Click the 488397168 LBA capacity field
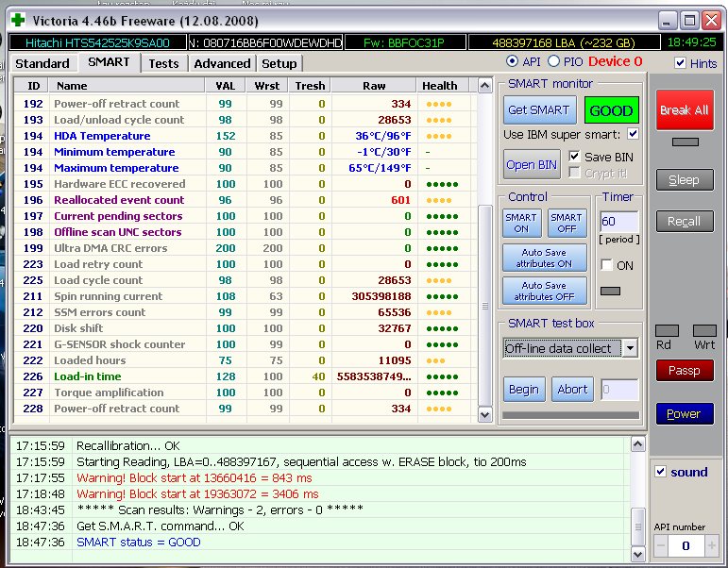Screen dimensions: 728x568 click(564, 42)
